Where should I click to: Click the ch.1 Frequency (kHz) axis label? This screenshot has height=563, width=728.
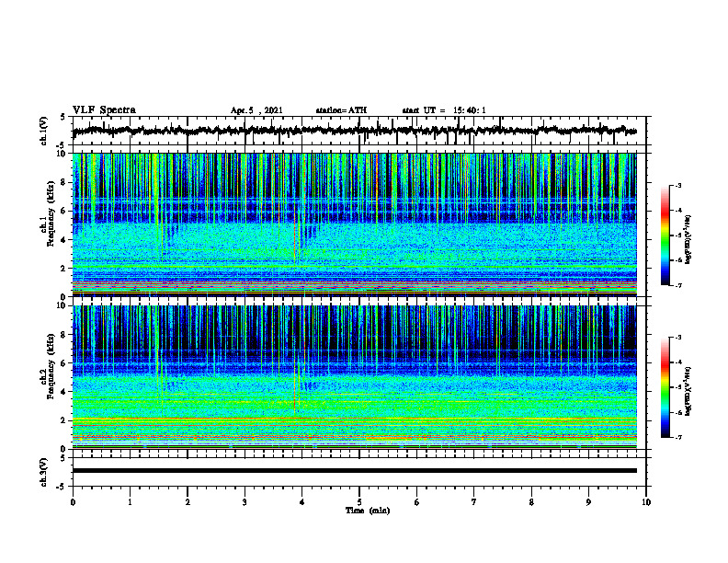tap(49, 215)
